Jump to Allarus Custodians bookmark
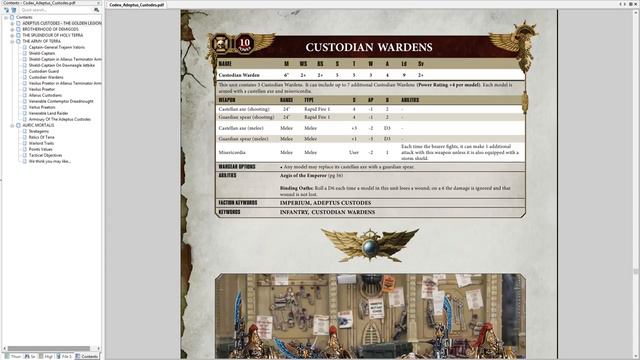 (x=45, y=95)
